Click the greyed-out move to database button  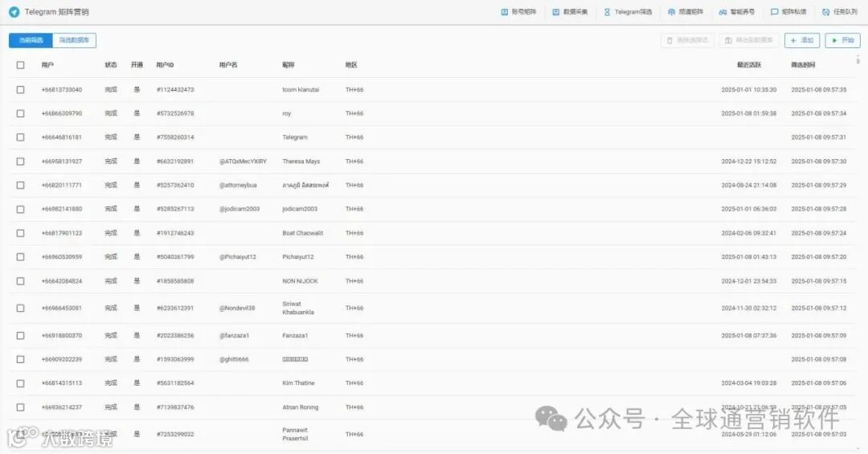click(749, 40)
